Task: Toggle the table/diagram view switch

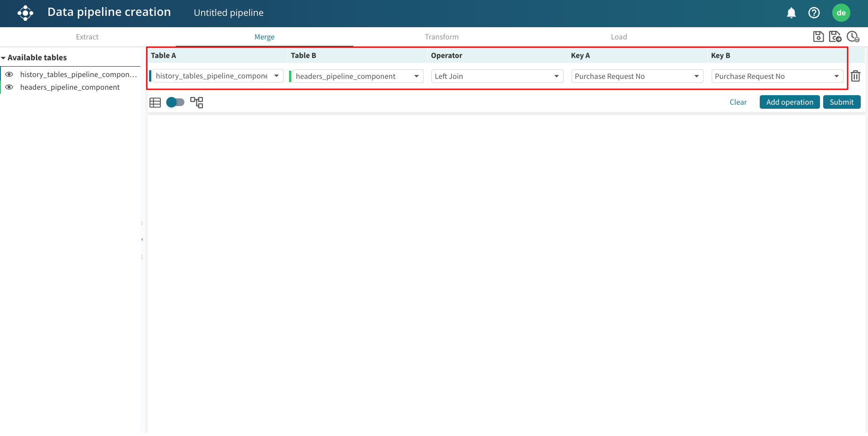Action: coord(175,102)
